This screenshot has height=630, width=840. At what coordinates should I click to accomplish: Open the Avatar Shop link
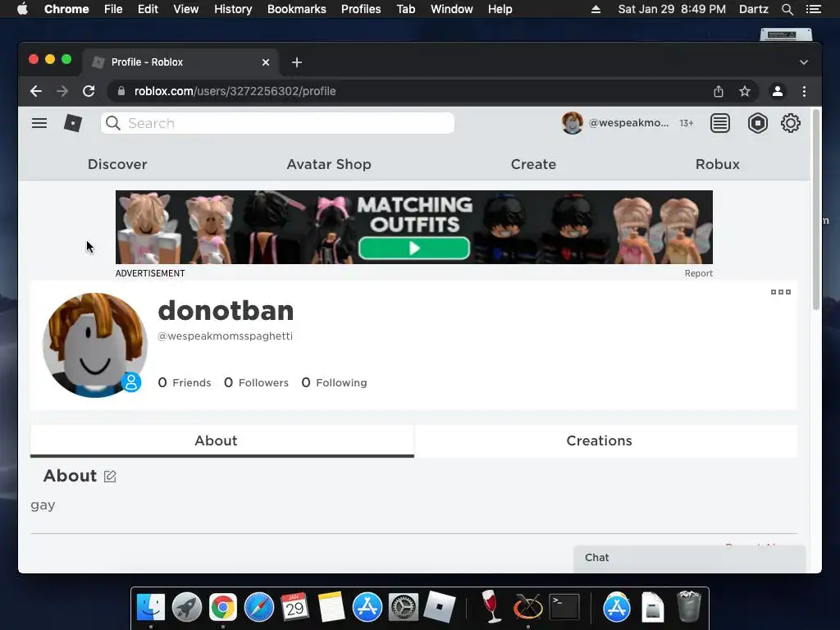(329, 164)
